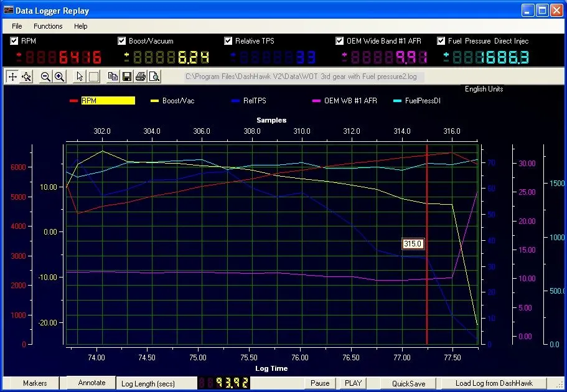The width and height of the screenshot is (567, 392).
Task: Zoom in using the plus magnifier
Action: pyautogui.click(x=59, y=77)
